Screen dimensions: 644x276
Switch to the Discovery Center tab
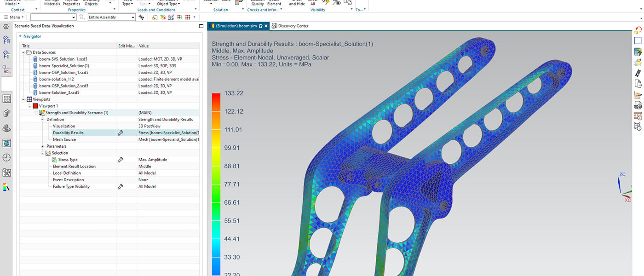[290, 26]
